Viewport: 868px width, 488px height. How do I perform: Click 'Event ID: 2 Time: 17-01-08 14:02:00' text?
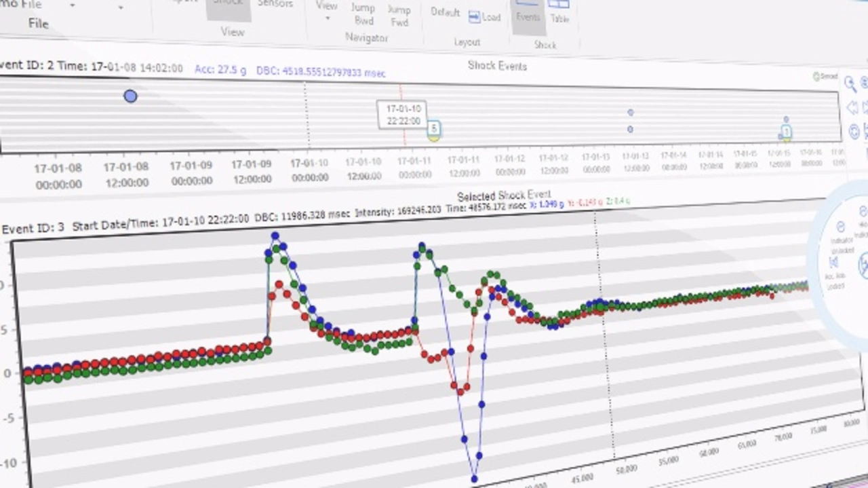(92, 68)
